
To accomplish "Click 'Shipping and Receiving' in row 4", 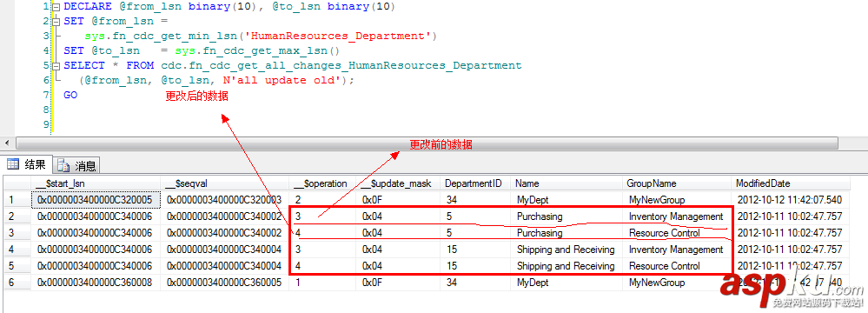I will click(x=567, y=250).
